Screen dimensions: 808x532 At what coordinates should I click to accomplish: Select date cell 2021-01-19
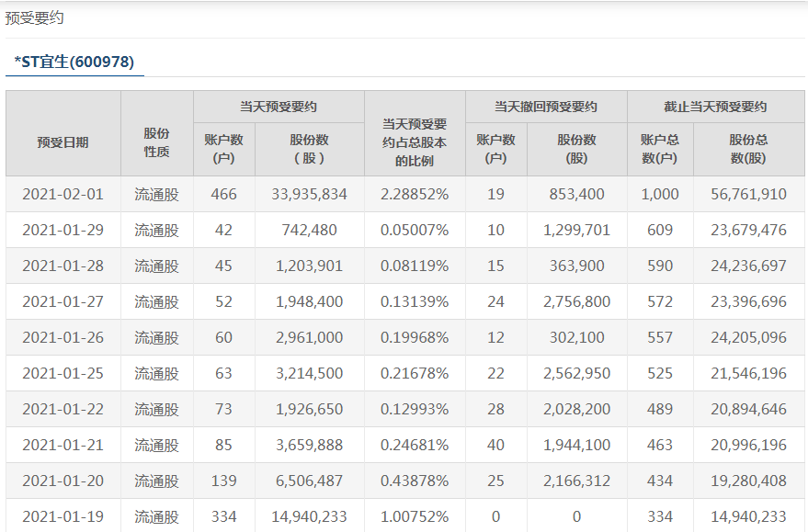63,516
